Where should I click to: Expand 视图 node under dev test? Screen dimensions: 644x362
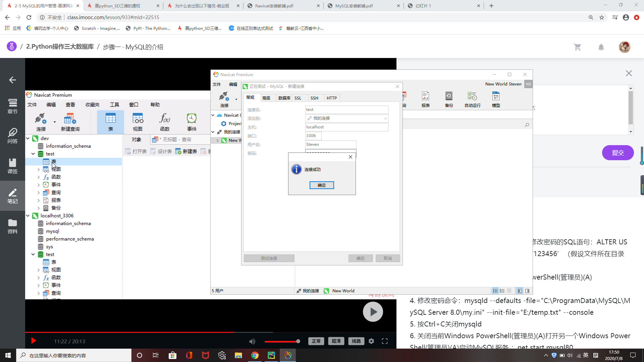click(38, 170)
